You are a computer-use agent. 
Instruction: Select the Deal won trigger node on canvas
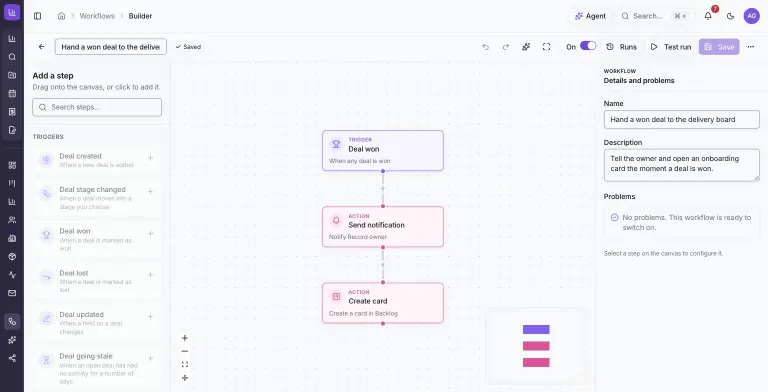point(383,150)
